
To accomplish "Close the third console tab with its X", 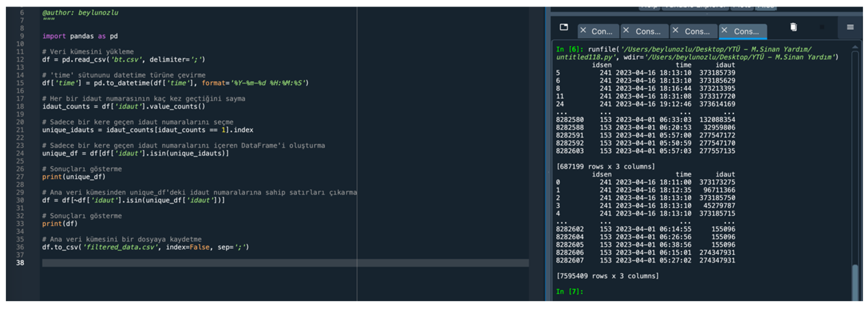I will pos(675,30).
